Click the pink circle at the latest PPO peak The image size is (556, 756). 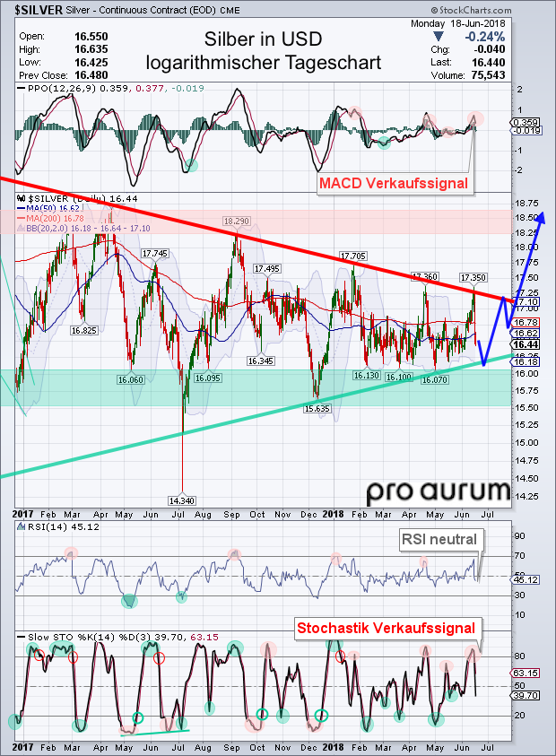[475, 118]
